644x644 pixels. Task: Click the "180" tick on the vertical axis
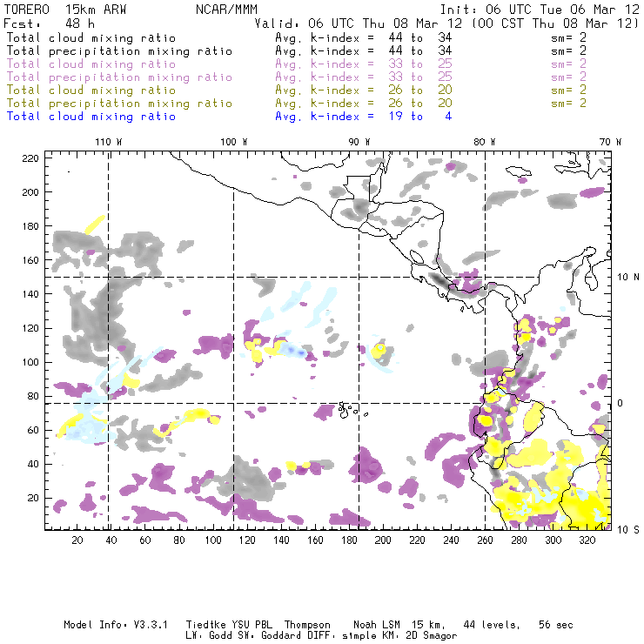30,226
